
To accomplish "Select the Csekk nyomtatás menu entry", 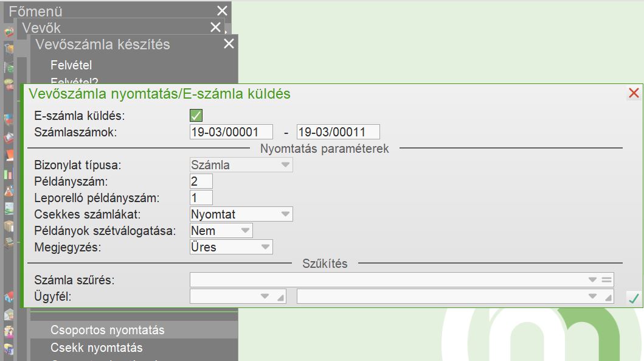I will 97,348.
